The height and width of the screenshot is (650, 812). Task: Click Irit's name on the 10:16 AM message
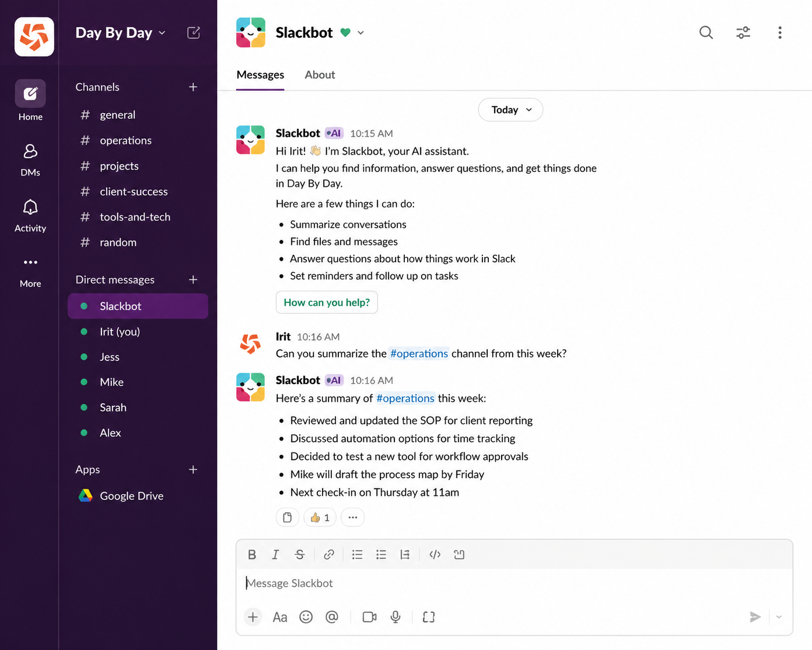pos(283,337)
